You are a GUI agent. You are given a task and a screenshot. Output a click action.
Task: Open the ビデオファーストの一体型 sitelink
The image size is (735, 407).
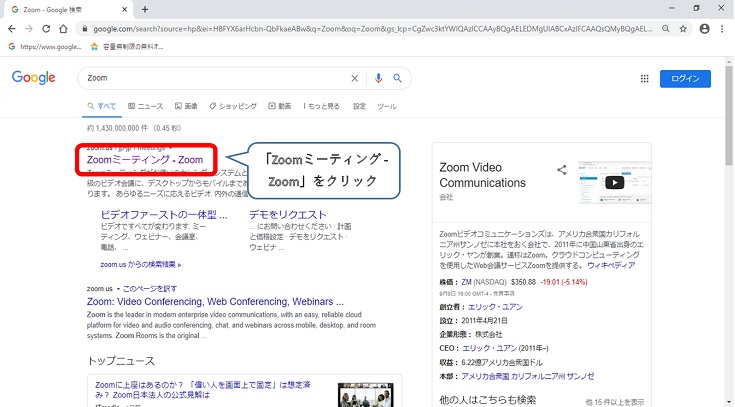tap(164, 215)
